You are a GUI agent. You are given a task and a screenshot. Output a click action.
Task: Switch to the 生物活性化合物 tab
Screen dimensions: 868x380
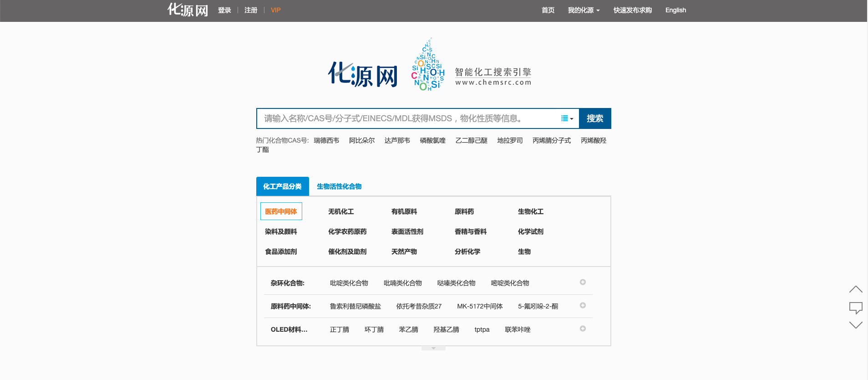point(339,186)
